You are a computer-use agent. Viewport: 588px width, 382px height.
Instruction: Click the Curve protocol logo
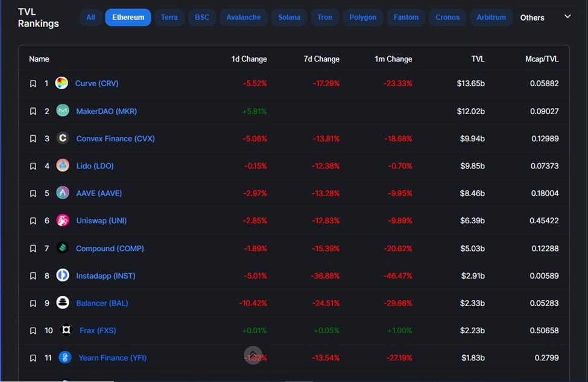pos(62,83)
